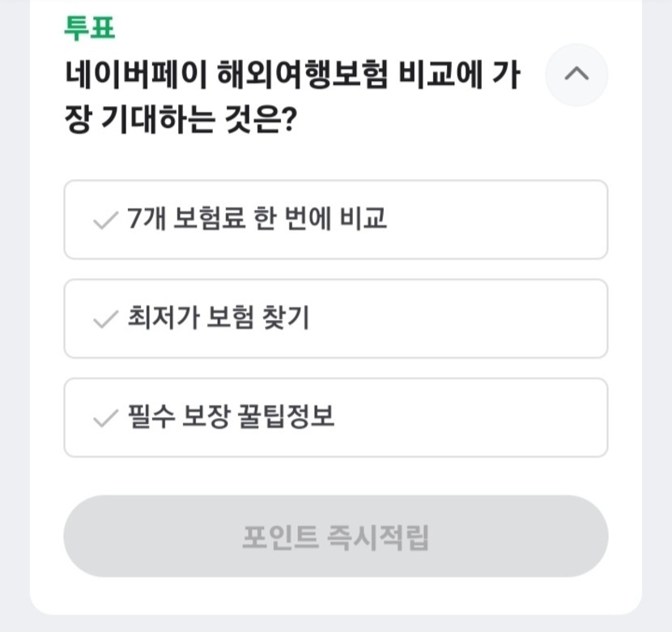Screen dimensions: 672x632
Task: Tap the 7개 보험료 한 번에 비교 text
Action: pyautogui.click(x=257, y=220)
